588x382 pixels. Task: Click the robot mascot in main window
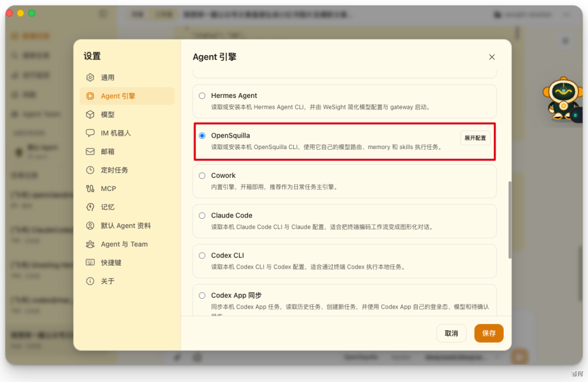[562, 100]
